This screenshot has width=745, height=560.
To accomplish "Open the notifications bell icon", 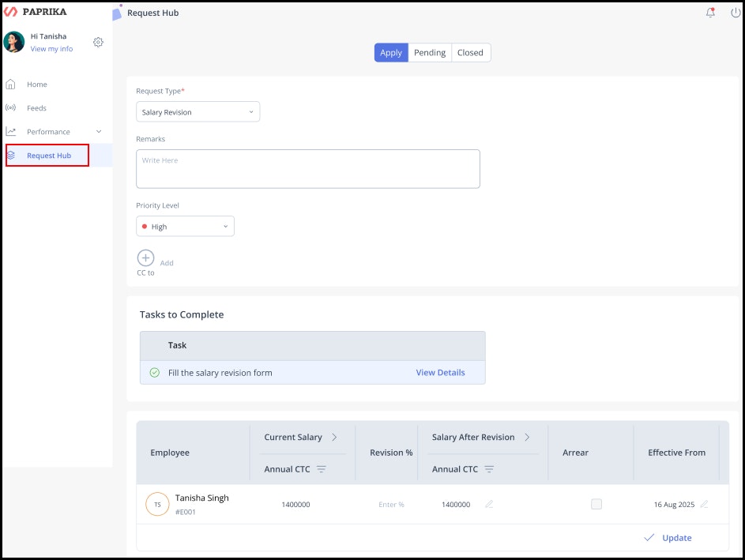I will click(710, 13).
